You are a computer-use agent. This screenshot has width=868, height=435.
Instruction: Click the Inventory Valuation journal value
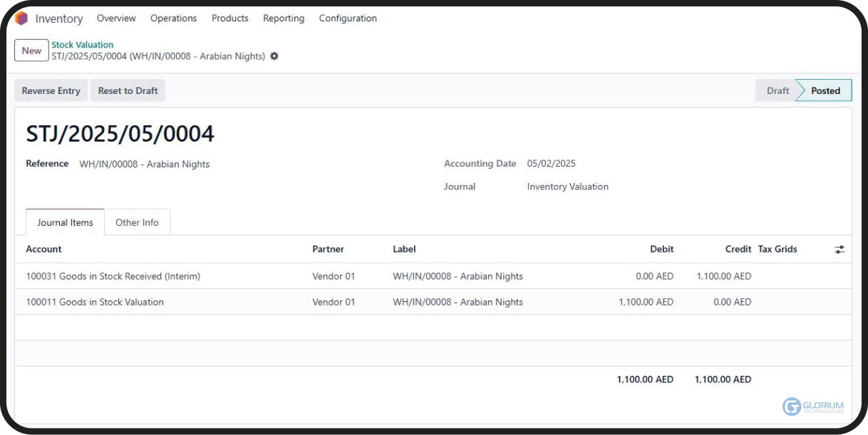tap(567, 187)
